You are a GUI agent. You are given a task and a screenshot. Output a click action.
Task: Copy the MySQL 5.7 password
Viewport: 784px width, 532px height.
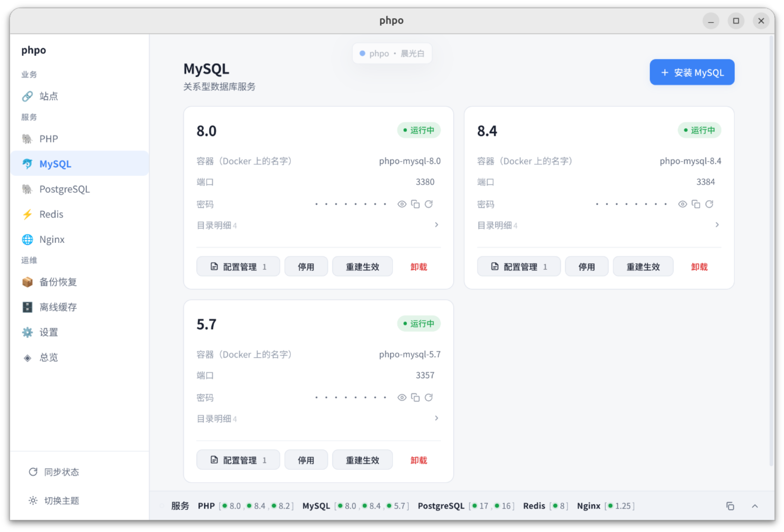(x=415, y=398)
